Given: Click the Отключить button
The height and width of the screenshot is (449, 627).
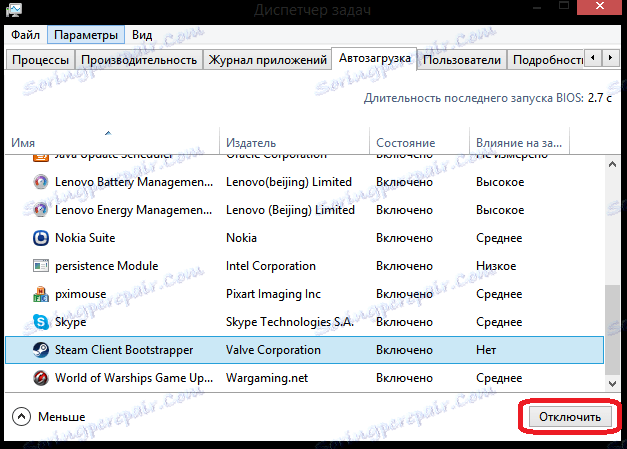Looking at the screenshot, I should 570,417.
